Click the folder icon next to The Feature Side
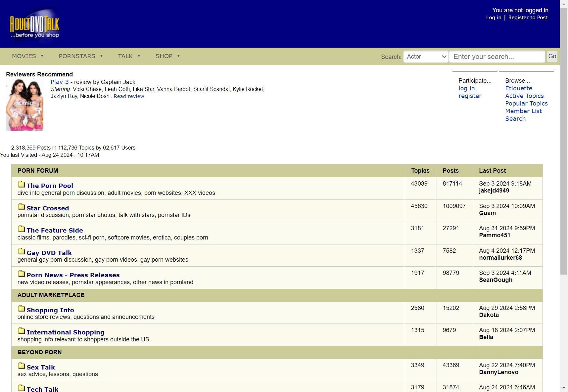568x392 pixels. pos(22,229)
